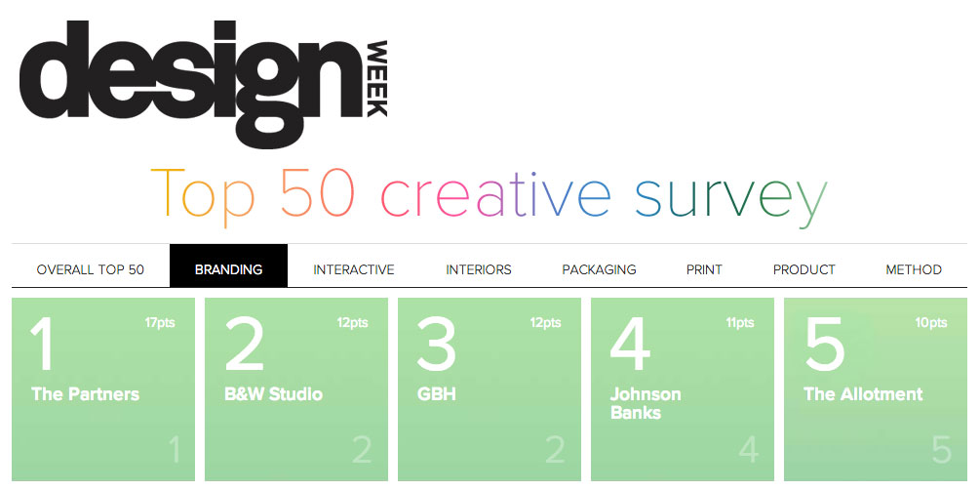Click the Johnson Banks name text
The image size is (980, 490).
click(646, 403)
